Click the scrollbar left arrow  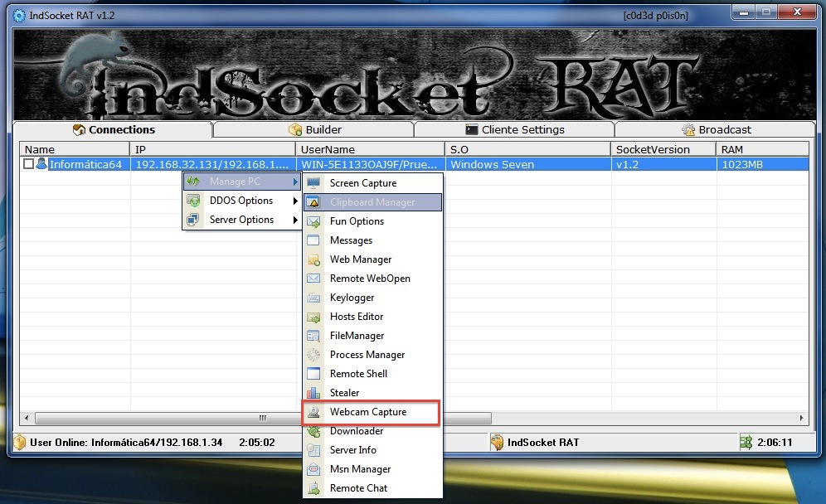pyautogui.click(x=27, y=418)
